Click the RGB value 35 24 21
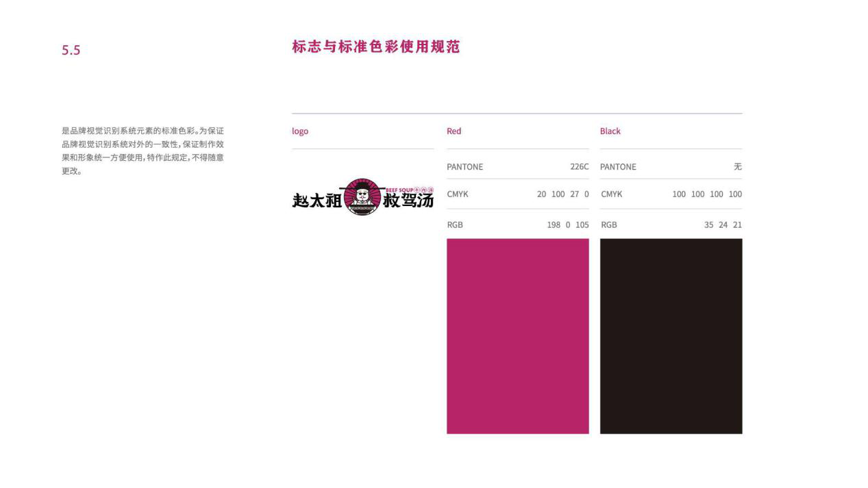The height and width of the screenshot is (488, 868). pyautogui.click(x=723, y=225)
